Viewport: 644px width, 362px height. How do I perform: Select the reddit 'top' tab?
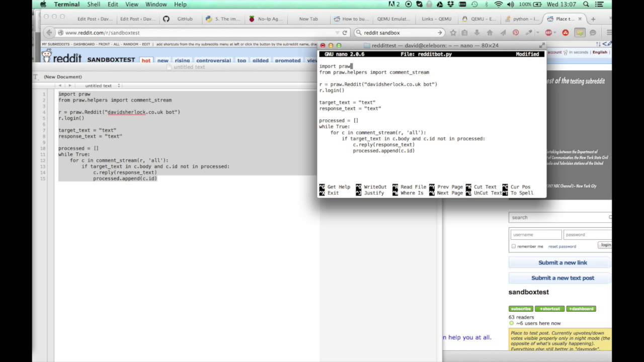point(242,60)
